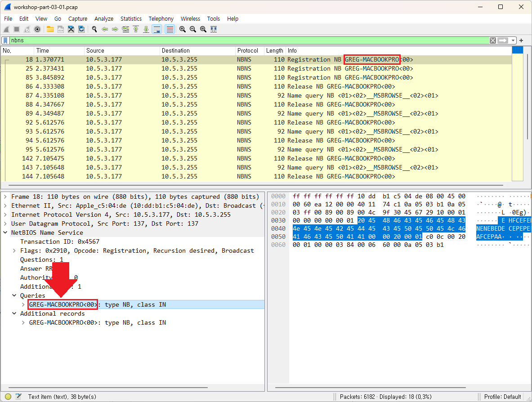Reload this capture file icon
The height and width of the screenshot is (402, 532).
pyautogui.click(x=81, y=29)
